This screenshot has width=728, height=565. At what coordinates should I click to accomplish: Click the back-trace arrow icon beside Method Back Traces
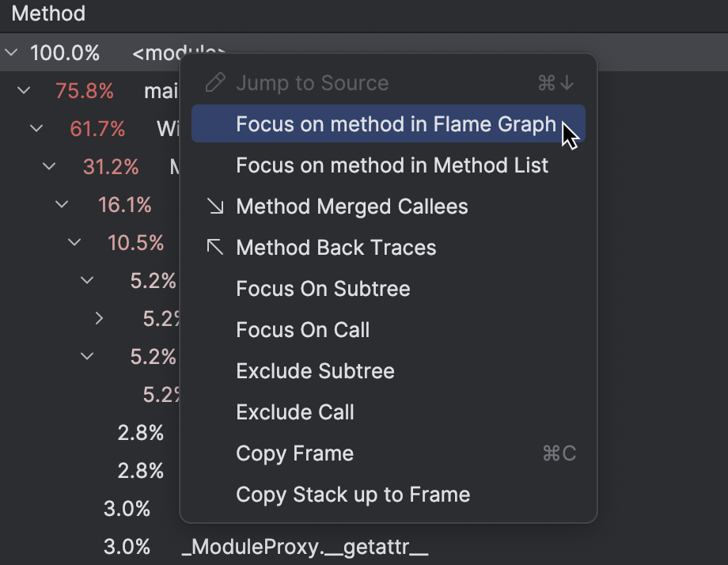click(214, 247)
